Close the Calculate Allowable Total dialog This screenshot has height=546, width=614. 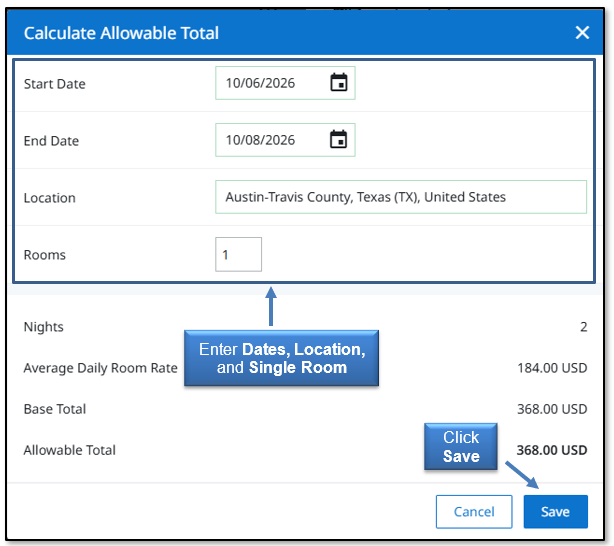click(582, 33)
